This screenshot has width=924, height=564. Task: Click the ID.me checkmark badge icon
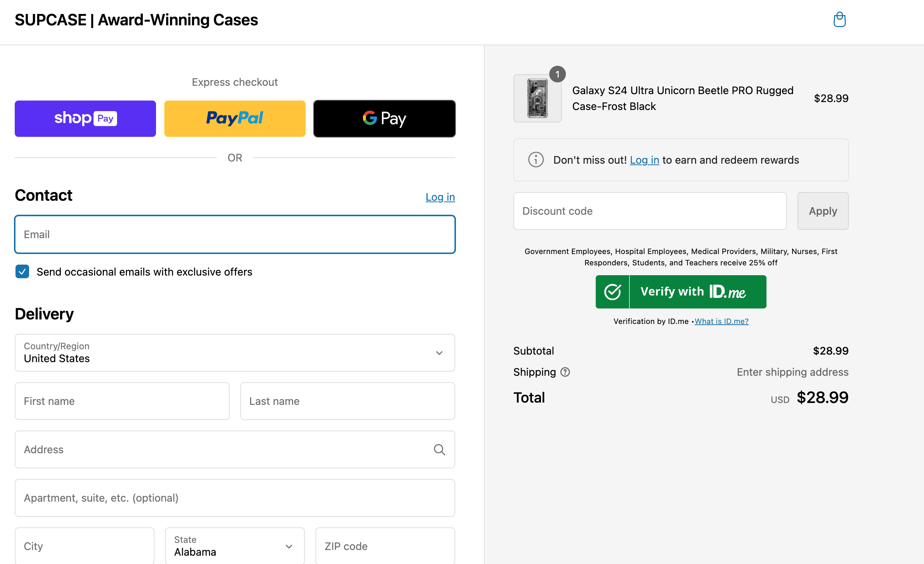[612, 292]
